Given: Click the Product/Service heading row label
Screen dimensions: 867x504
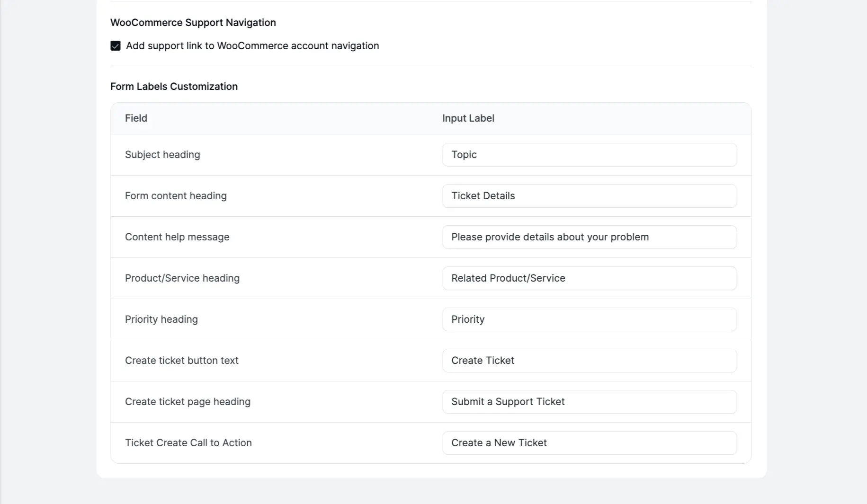Looking at the screenshot, I should pyautogui.click(x=182, y=278).
